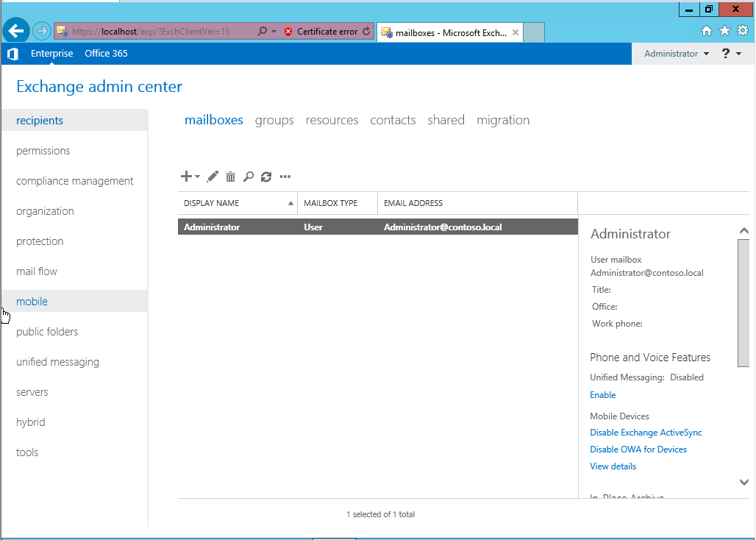
Task: Click the Mailbox Type column header
Action: (x=338, y=203)
